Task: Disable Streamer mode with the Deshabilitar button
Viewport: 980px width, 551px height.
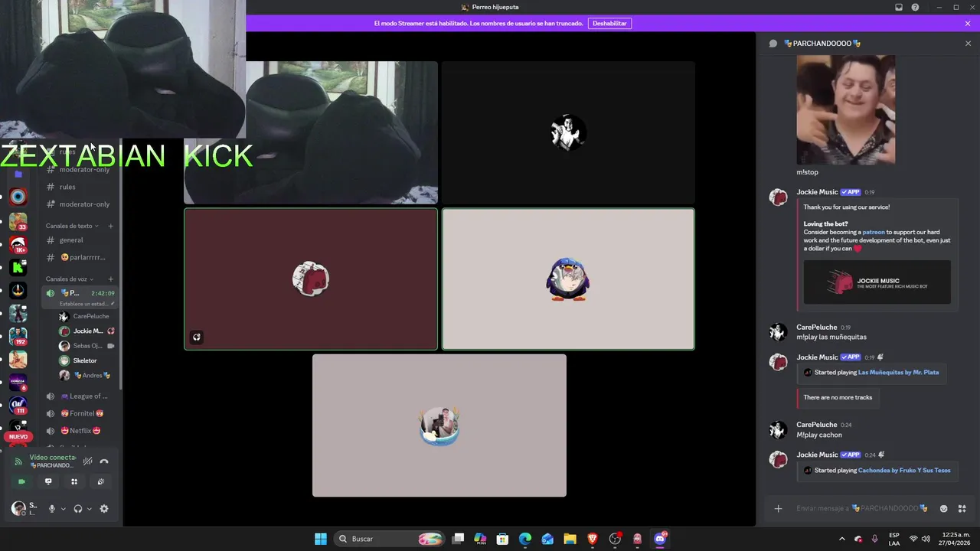Action: (x=609, y=24)
